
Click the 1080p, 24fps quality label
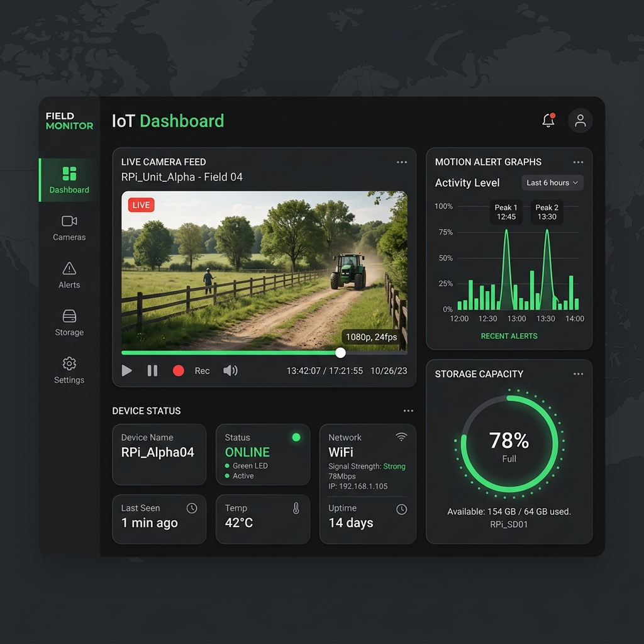point(371,337)
